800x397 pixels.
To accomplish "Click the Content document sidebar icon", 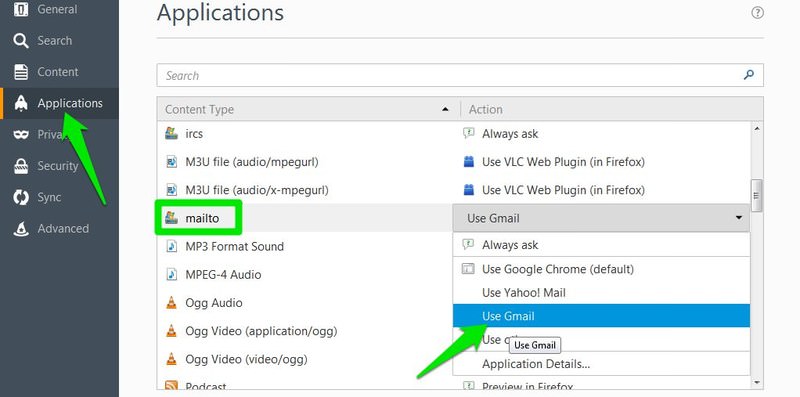I will 21,72.
